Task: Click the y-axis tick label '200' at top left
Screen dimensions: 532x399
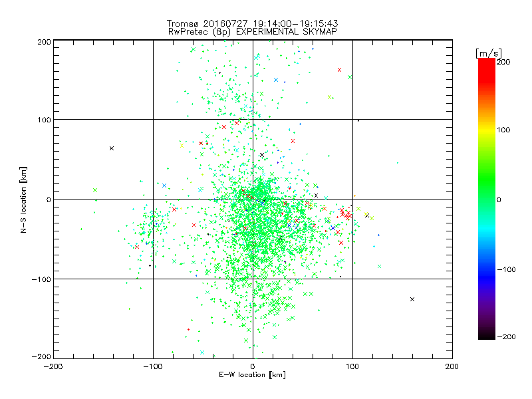Action: click(44, 42)
